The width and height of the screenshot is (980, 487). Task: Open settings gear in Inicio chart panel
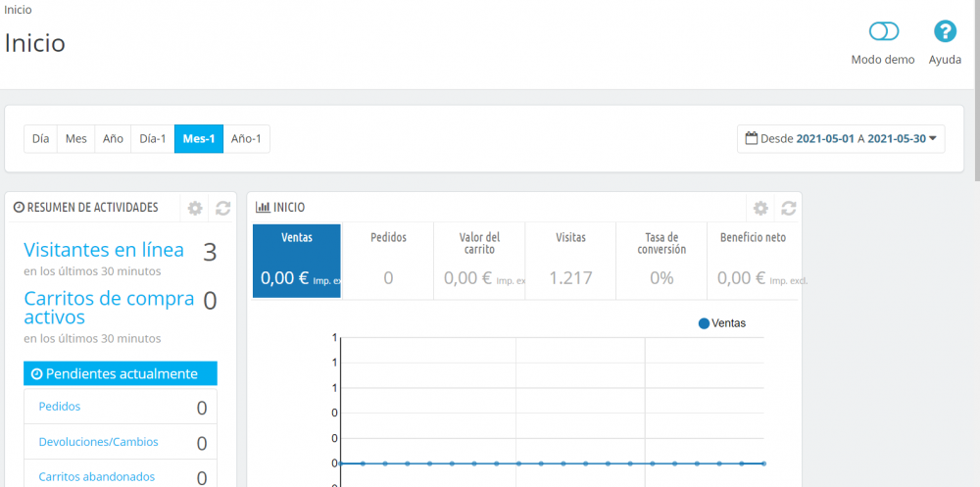click(760, 208)
